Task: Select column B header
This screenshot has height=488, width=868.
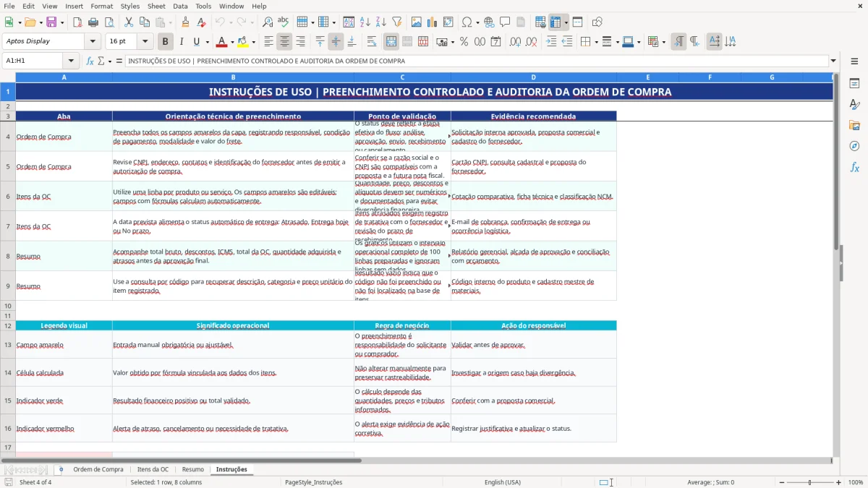Action: pyautogui.click(x=233, y=77)
